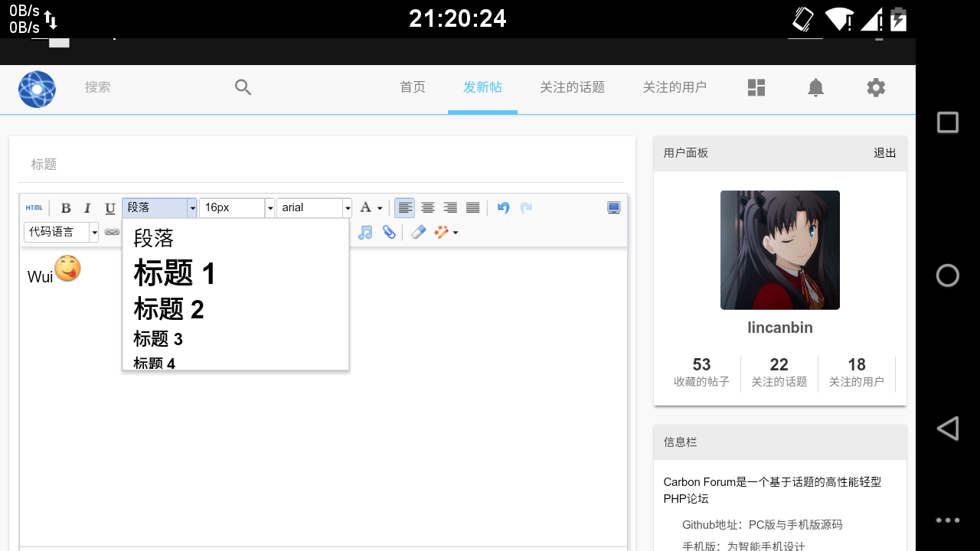Image resolution: width=980 pixels, height=551 pixels.
Task: Open the 代码语言 code language dropdown
Action: pyautogui.click(x=61, y=232)
